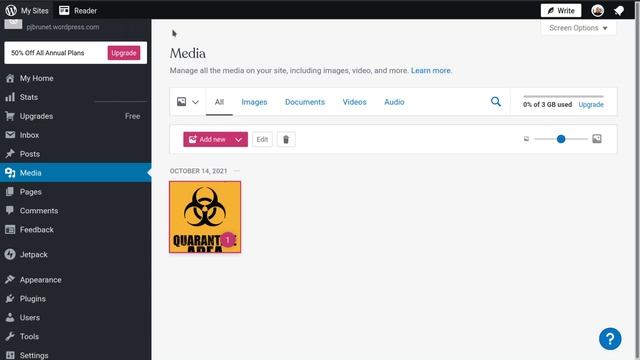Click the Appearance brush icon
The image size is (640, 360).
coord(10,280)
